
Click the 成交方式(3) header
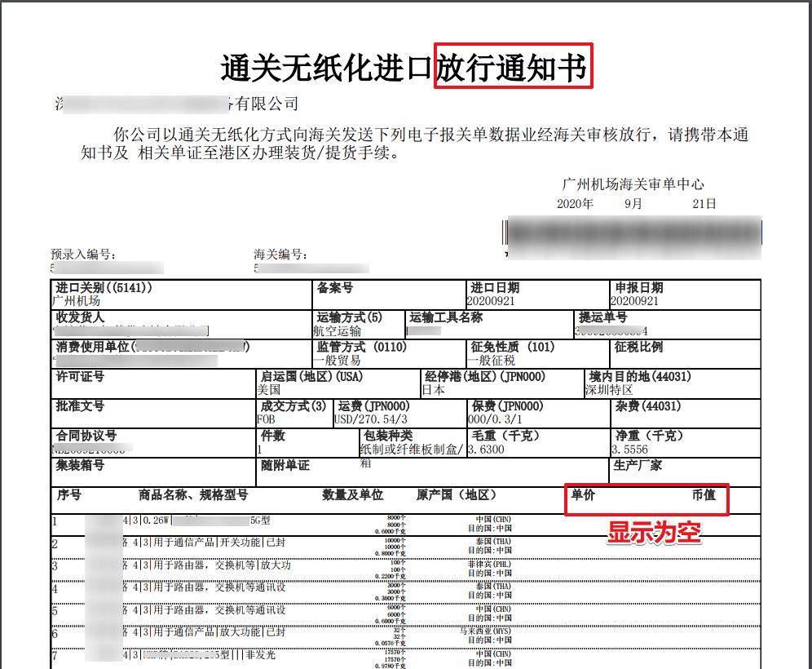(x=293, y=405)
